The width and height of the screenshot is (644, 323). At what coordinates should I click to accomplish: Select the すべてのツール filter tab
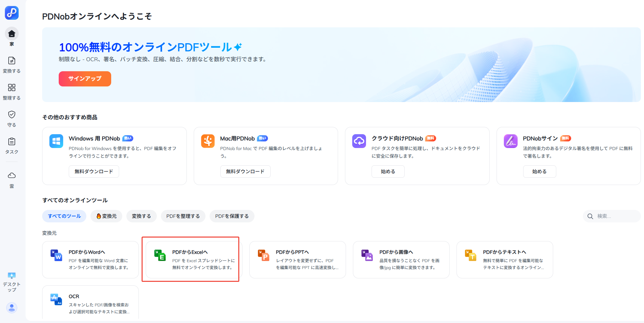point(64,216)
